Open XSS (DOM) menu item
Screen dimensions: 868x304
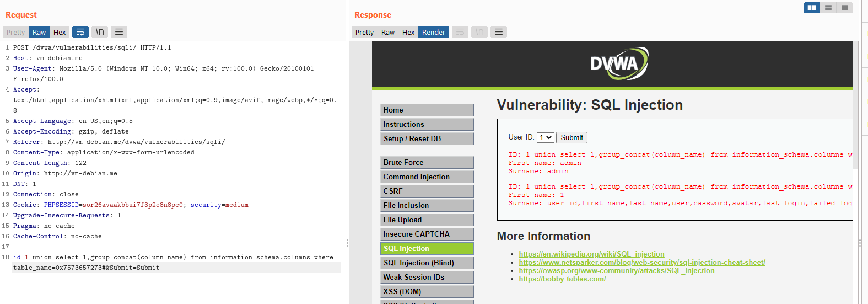[x=427, y=291]
